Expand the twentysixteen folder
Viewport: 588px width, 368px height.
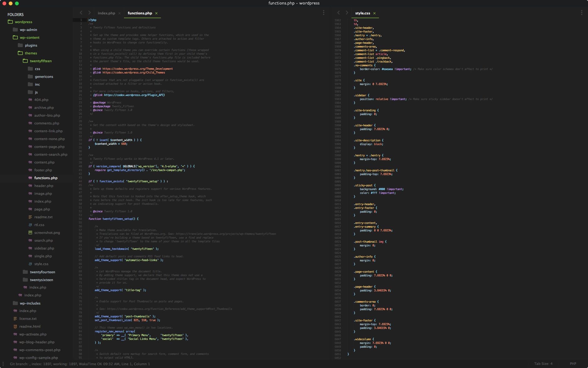click(25, 280)
